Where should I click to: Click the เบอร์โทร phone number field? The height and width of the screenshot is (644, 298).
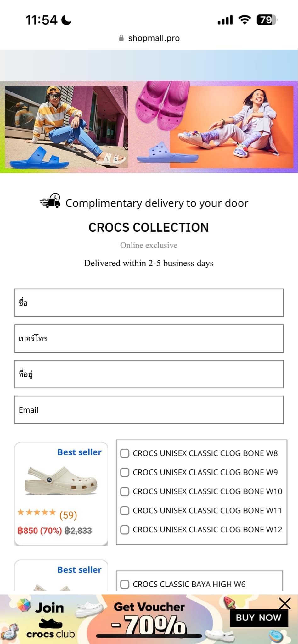(149, 338)
